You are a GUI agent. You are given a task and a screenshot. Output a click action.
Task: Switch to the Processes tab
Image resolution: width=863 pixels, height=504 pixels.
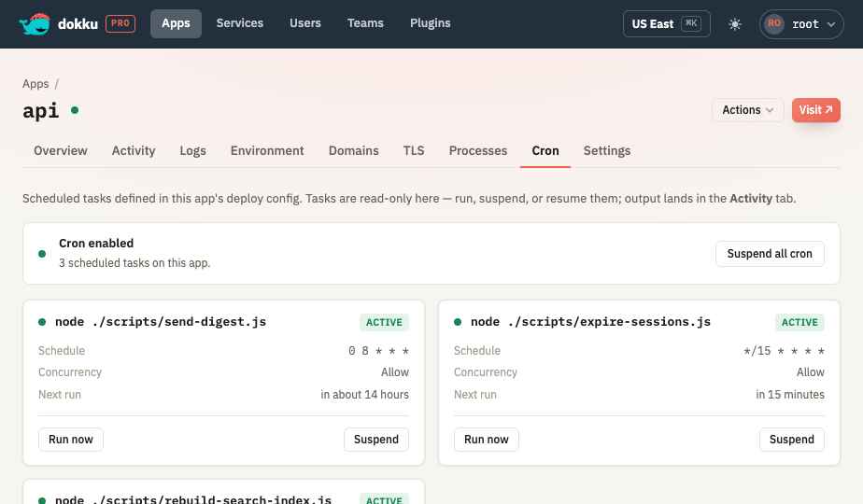[478, 151]
